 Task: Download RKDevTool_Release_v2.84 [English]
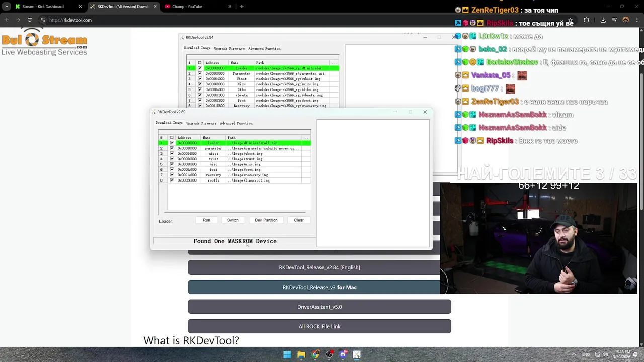(x=319, y=267)
